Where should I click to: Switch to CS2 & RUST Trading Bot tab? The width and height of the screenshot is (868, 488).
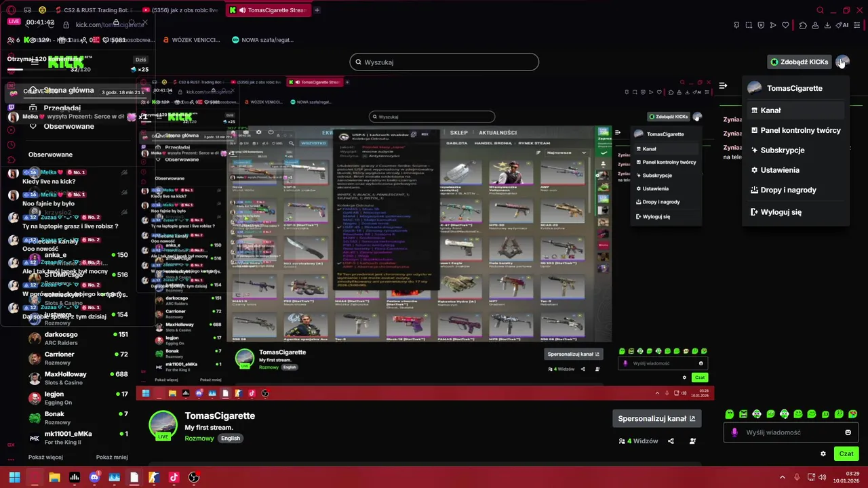95,10
